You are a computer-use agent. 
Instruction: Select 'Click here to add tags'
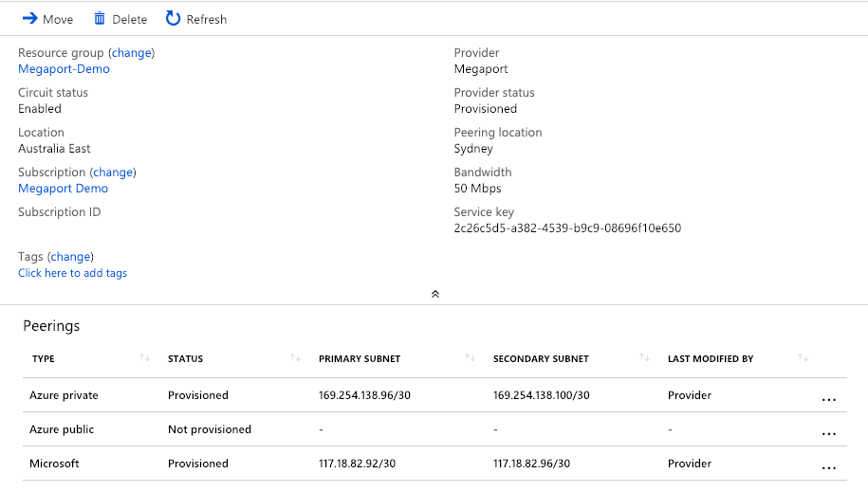coord(72,273)
